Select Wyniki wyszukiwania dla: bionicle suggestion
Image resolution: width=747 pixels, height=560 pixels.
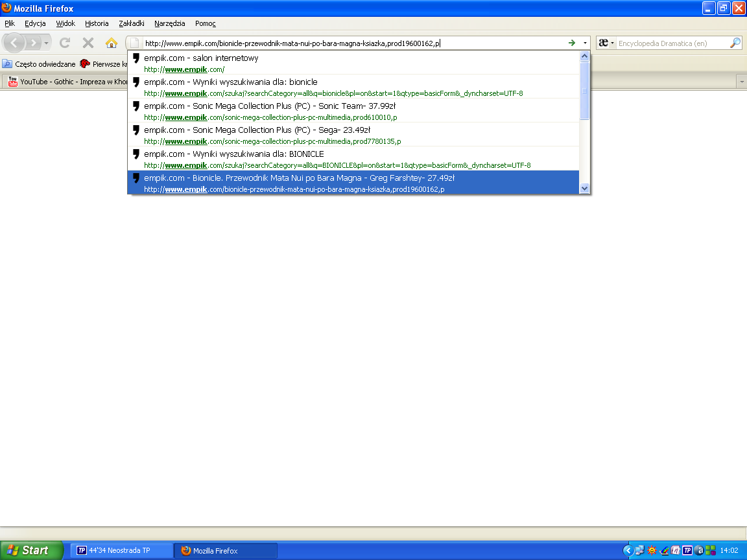(353, 87)
